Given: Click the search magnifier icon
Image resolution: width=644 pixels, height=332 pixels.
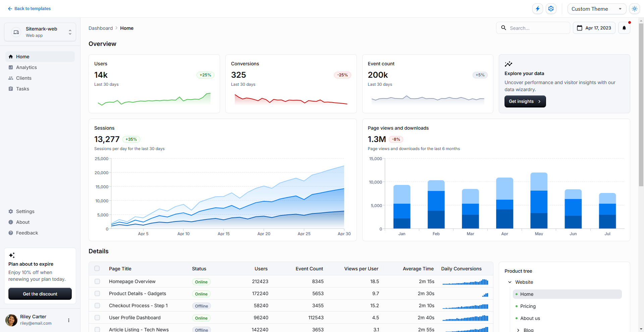Looking at the screenshot, I should tap(503, 28).
